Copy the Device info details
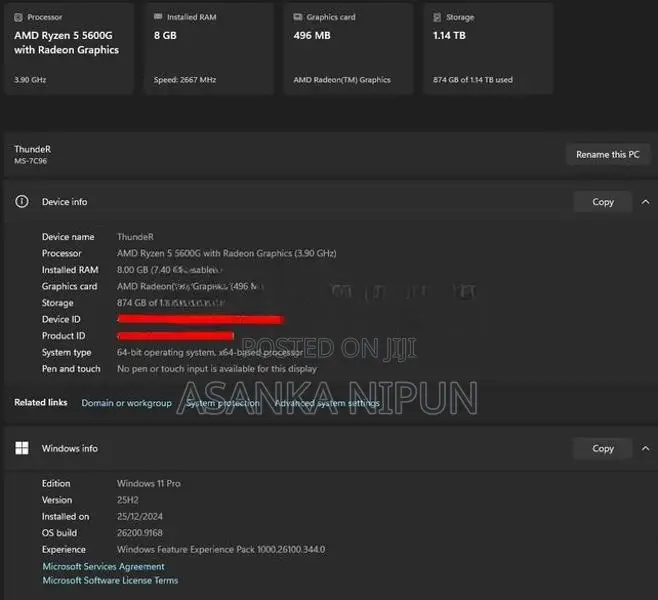 click(603, 202)
